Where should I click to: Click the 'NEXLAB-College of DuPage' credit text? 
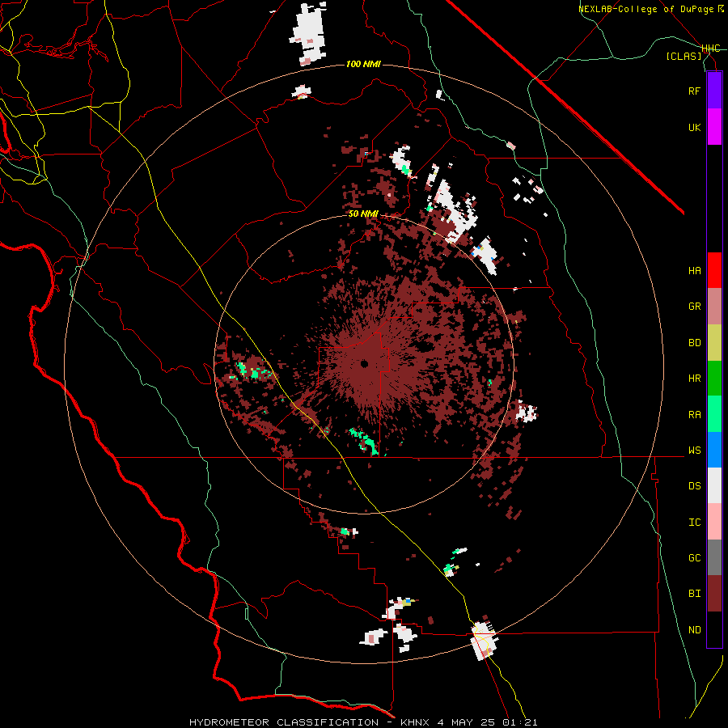coord(645,9)
